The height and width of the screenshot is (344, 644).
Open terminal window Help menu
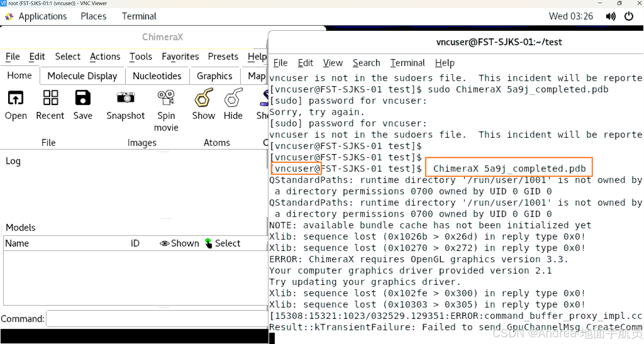[x=445, y=63]
